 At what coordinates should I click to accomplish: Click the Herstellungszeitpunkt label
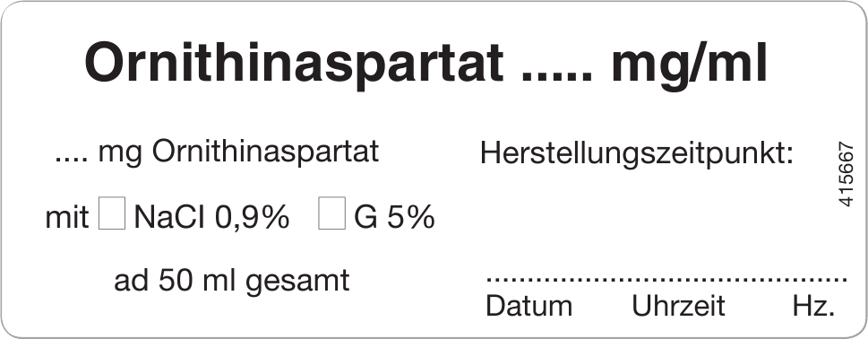[x=637, y=154]
